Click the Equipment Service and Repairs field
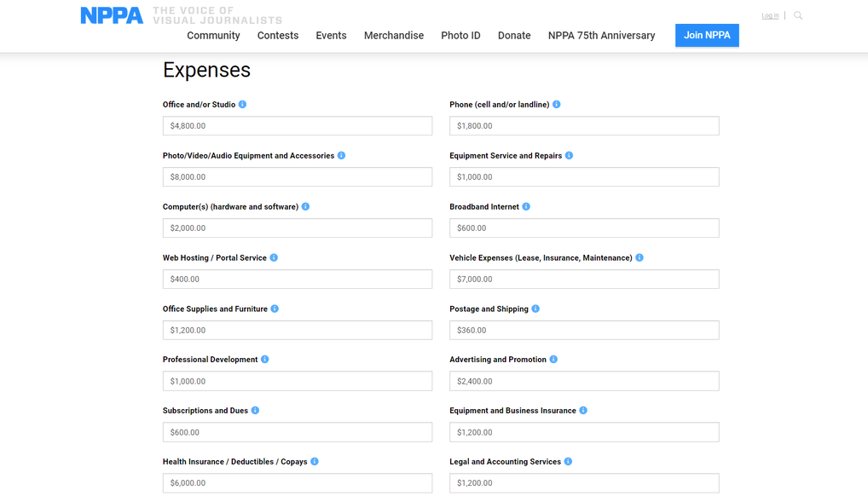The width and height of the screenshot is (868, 496). click(584, 176)
